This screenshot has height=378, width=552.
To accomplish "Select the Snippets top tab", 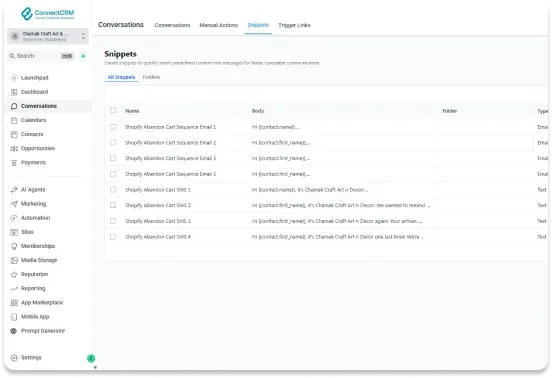I will [x=258, y=25].
